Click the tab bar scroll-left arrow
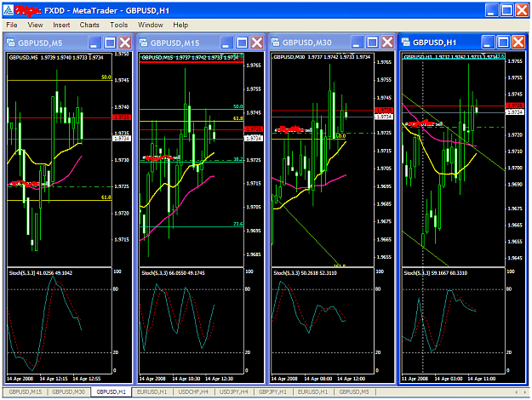Viewport: 532px width, 400px height. (516, 392)
